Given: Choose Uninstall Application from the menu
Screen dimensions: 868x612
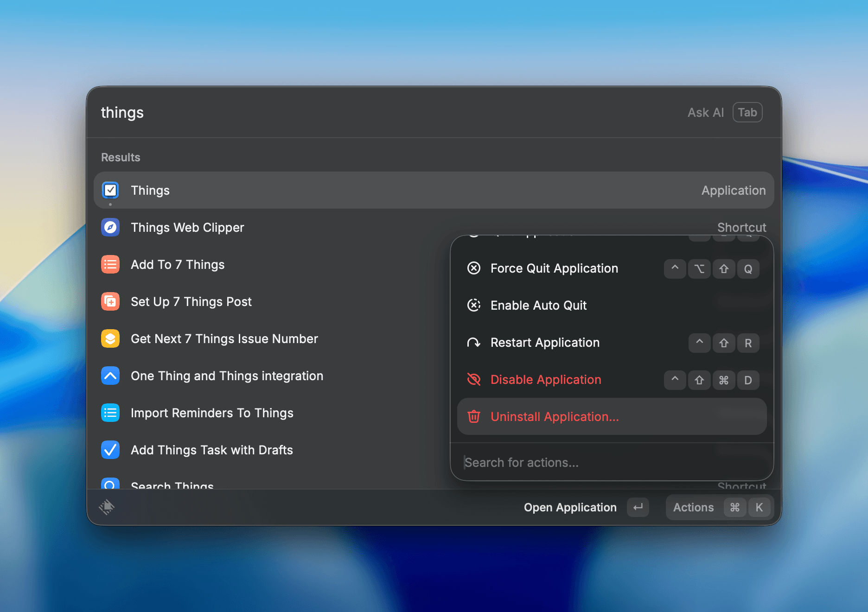Looking at the screenshot, I should [x=555, y=416].
